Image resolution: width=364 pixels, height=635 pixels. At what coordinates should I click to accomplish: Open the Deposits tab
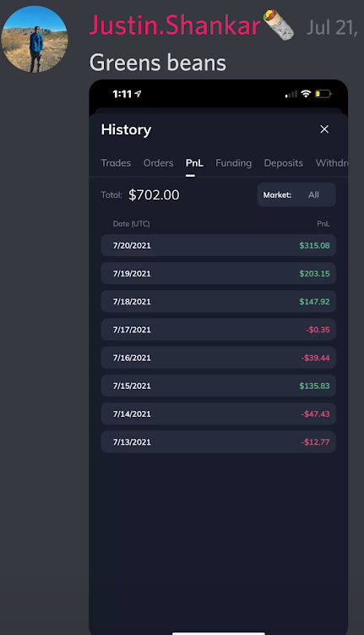coord(283,163)
